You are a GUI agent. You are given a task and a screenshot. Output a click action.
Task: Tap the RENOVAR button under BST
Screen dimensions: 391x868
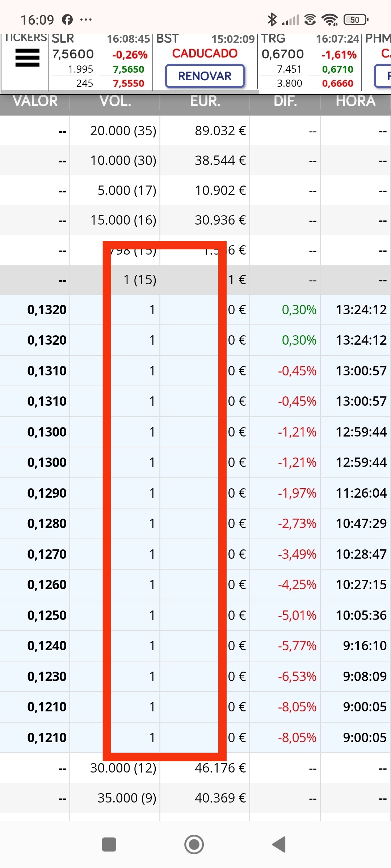pos(205,76)
